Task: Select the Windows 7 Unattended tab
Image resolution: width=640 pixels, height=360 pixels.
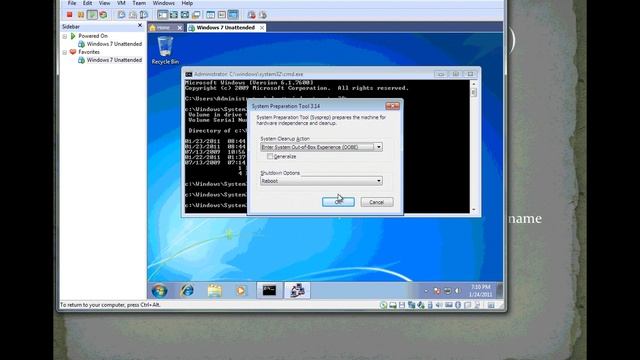Action: [x=225, y=28]
